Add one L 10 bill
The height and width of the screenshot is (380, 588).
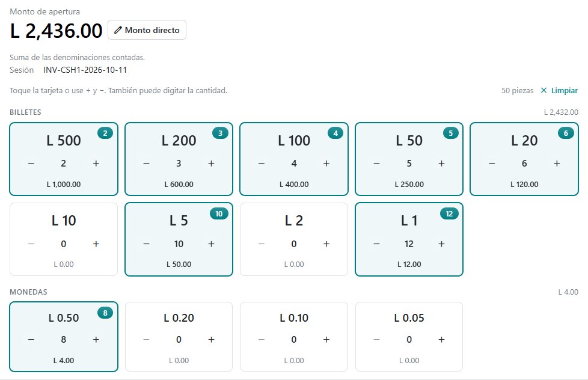(x=96, y=244)
